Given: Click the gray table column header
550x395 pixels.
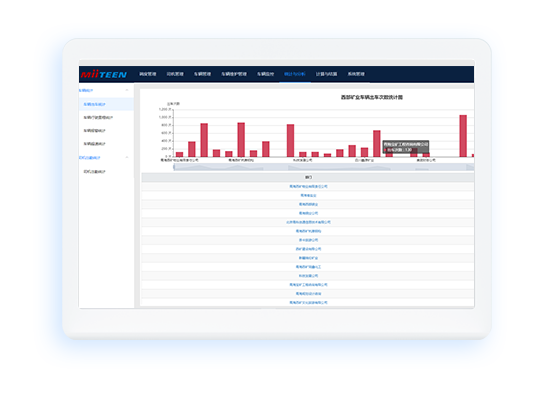Looking at the screenshot, I should pos(308,178).
